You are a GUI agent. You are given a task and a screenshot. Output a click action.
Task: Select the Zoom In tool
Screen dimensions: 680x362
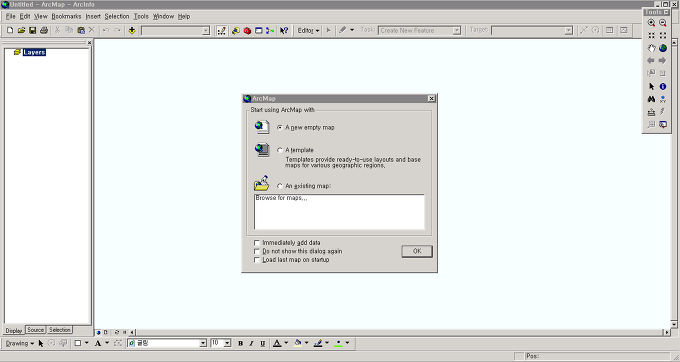(651, 23)
